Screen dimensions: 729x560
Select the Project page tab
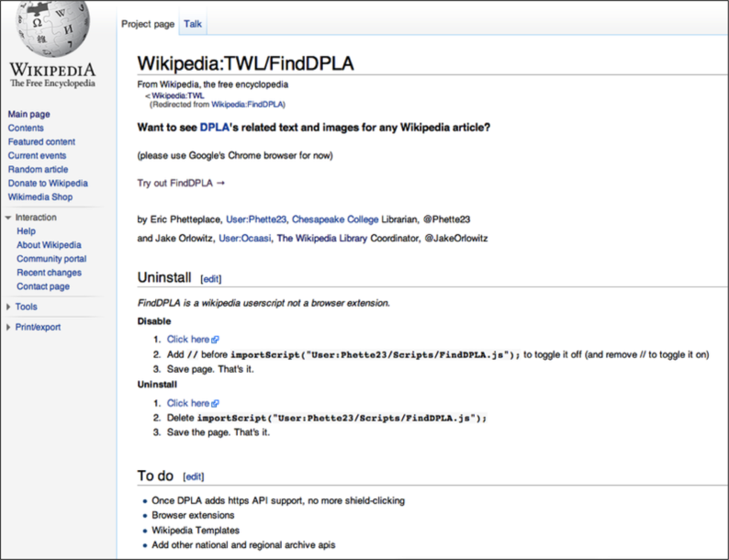click(148, 24)
